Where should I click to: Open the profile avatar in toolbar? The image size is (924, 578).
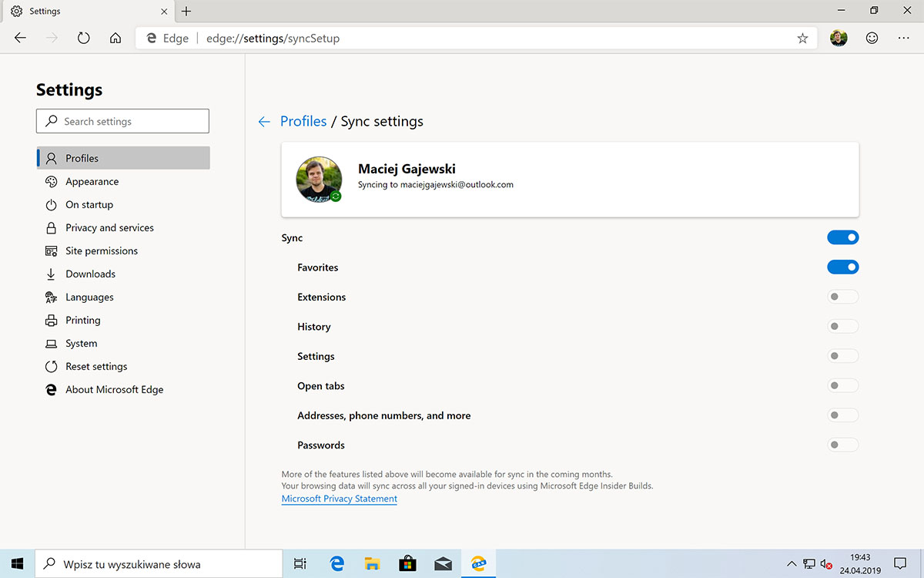[839, 38]
